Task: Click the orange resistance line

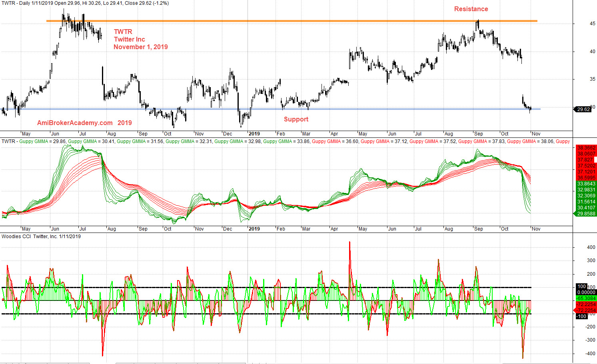Action: tap(292, 21)
